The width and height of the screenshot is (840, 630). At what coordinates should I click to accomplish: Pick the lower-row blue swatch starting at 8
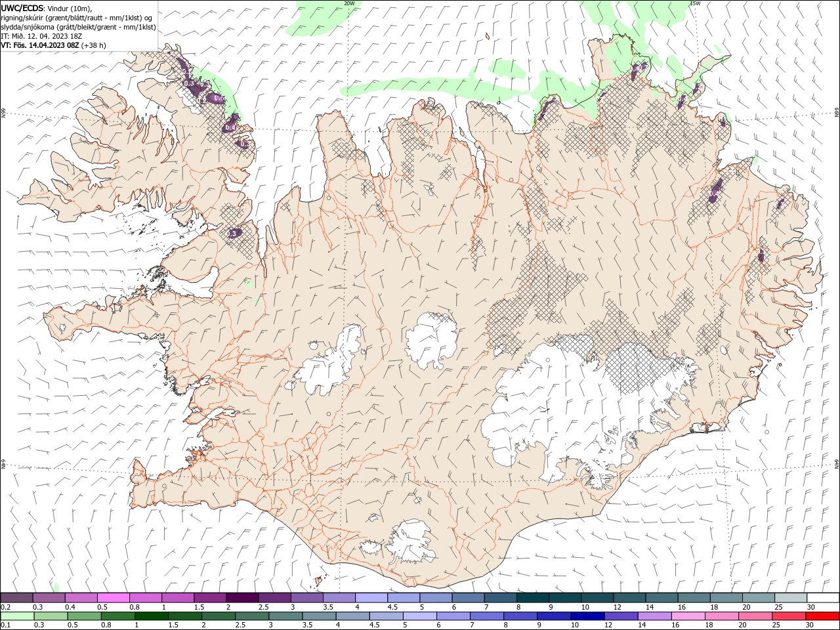pos(520,616)
